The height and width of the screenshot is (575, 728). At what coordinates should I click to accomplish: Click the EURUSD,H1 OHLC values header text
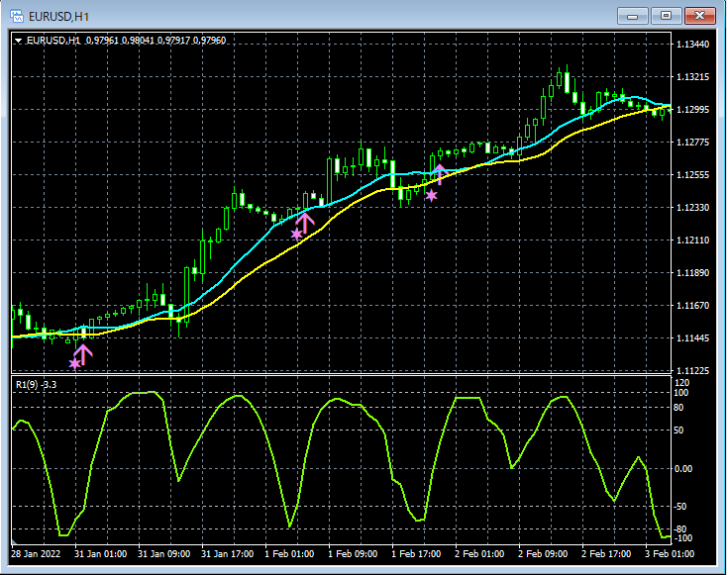click(x=127, y=41)
